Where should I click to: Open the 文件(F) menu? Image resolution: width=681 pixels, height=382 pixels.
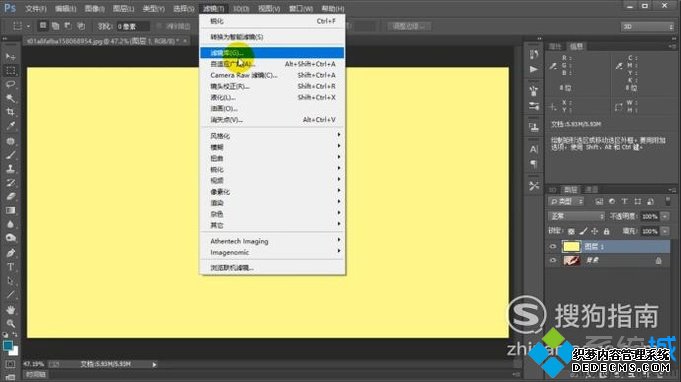point(36,9)
